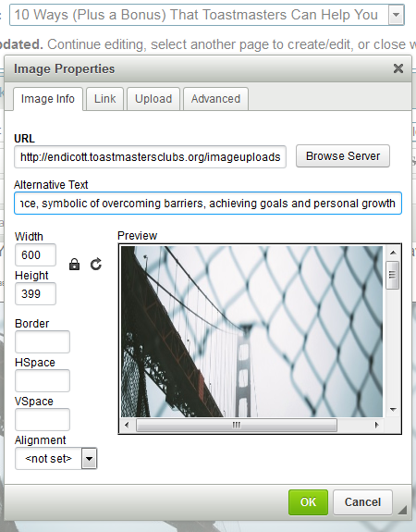Select the Advanced tab

[215, 99]
